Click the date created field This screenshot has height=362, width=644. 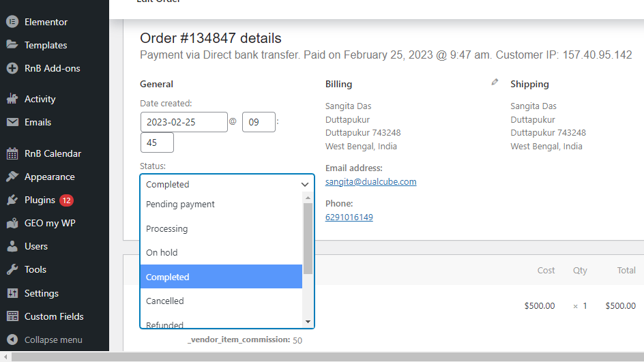tap(184, 122)
